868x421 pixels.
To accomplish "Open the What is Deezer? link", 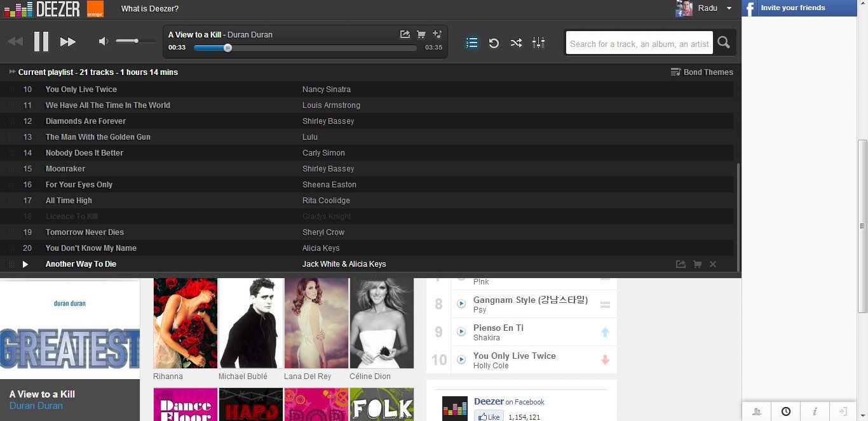I will pos(150,9).
